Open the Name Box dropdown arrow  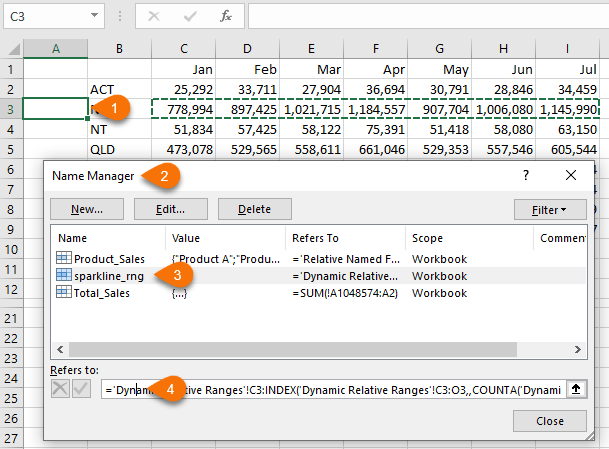pos(94,15)
